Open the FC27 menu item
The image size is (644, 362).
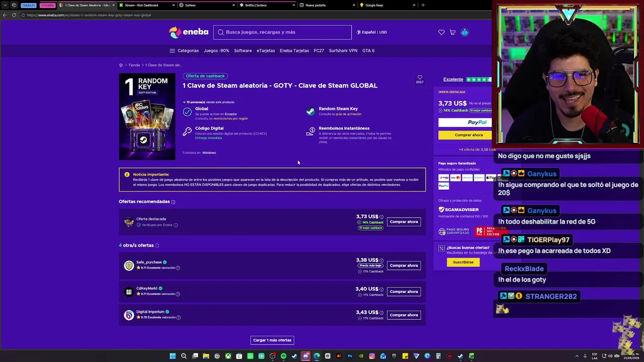coord(319,51)
